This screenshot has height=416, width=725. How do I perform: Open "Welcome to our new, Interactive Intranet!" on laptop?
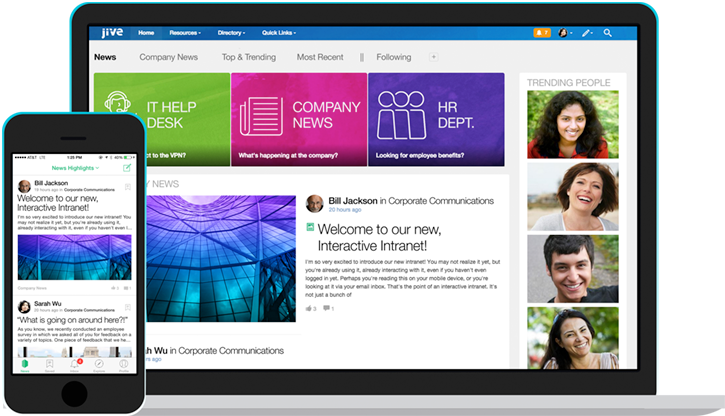coord(379,237)
